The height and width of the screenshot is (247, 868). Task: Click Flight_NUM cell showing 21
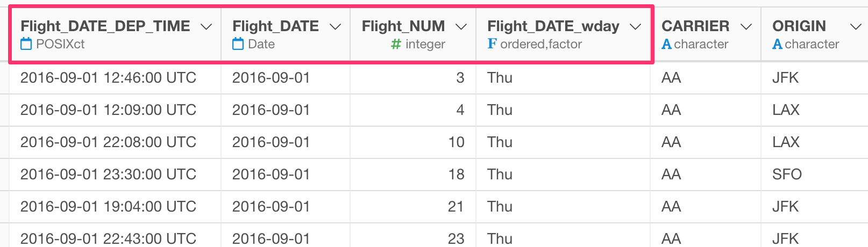click(413, 207)
